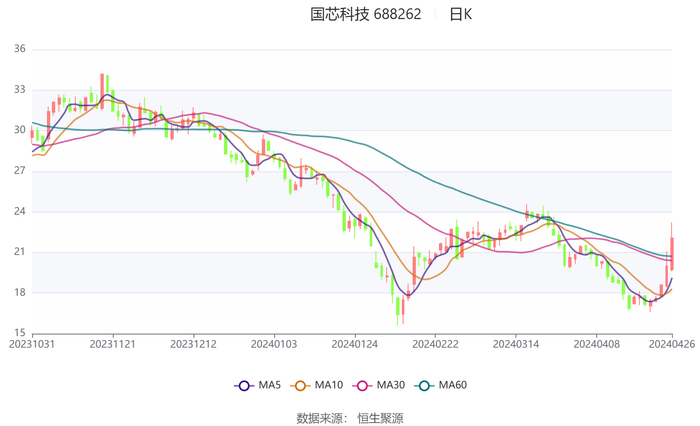The image size is (700, 426).
Task: Click the 15 price axis label
Action: 19,333
